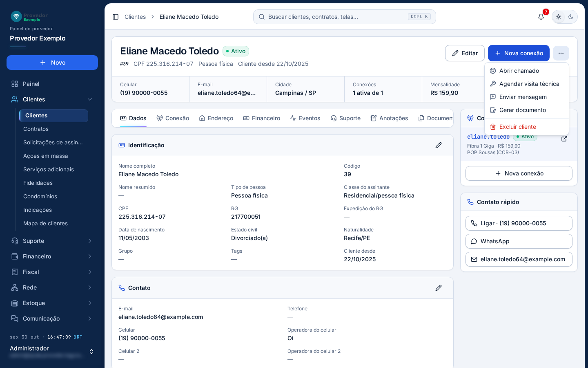The width and height of the screenshot is (588, 368).
Task: Focus the Buscar clientes search field
Action: coord(345,17)
